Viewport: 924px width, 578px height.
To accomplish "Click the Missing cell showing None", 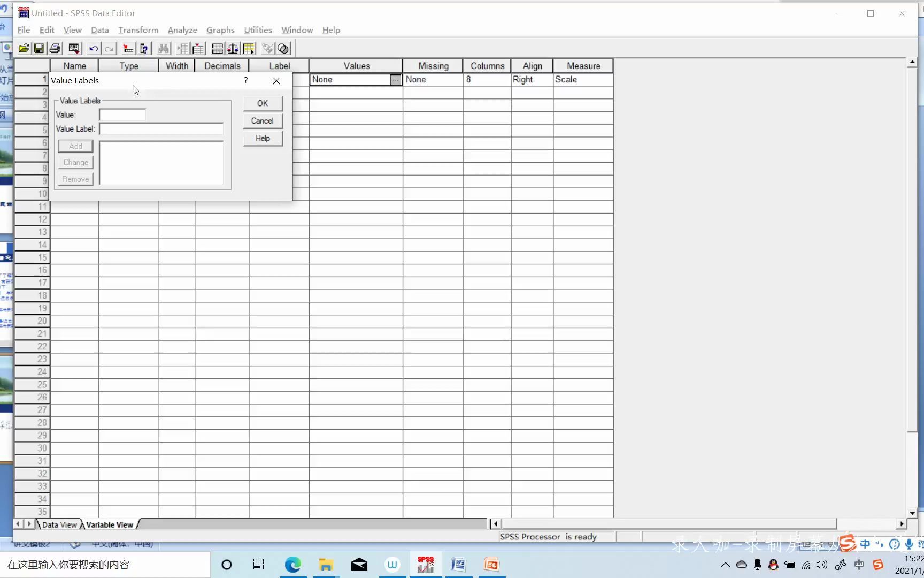I will tap(433, 80).
